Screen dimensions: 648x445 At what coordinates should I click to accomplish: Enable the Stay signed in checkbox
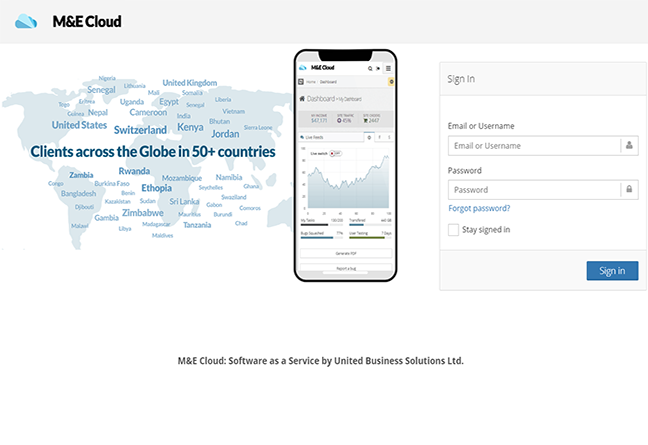tap(453, 230)
